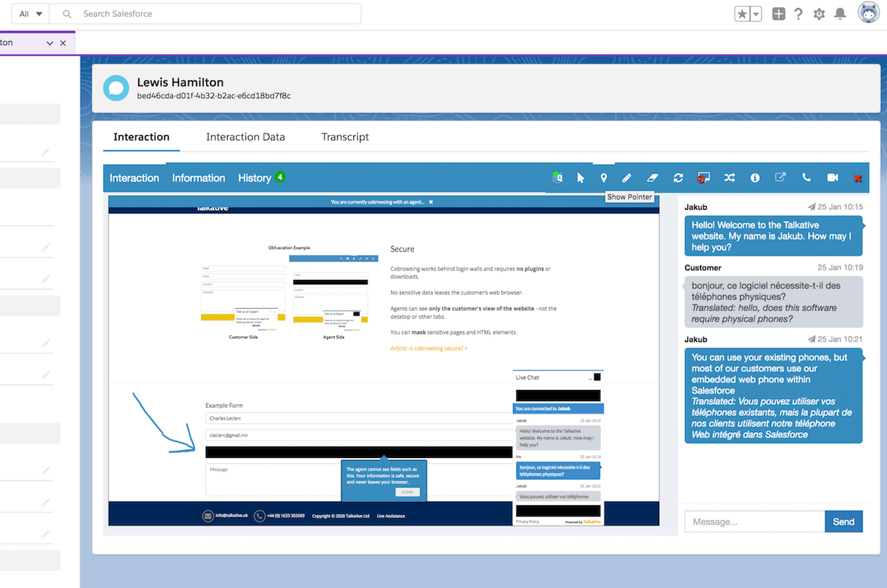Toggle the chat translation icon

click(x=557, y=177)
